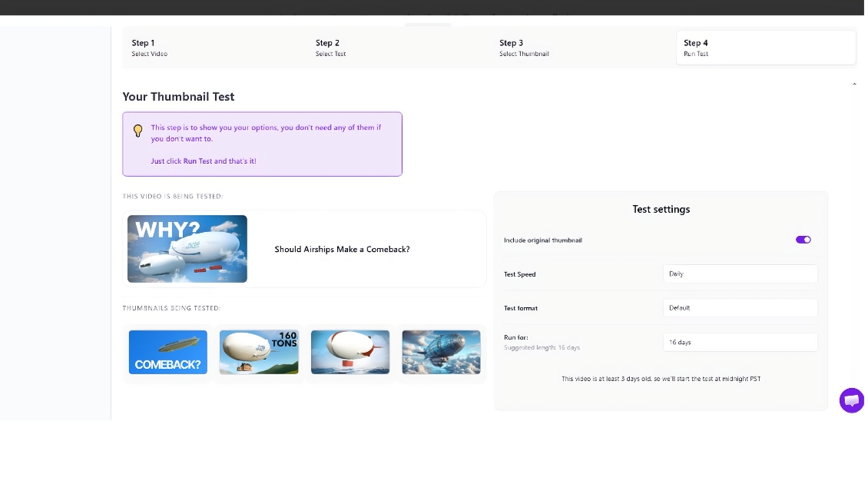Click the 160 TONS airship thumbnail
The image size is (868, 481).
(259, 352)
